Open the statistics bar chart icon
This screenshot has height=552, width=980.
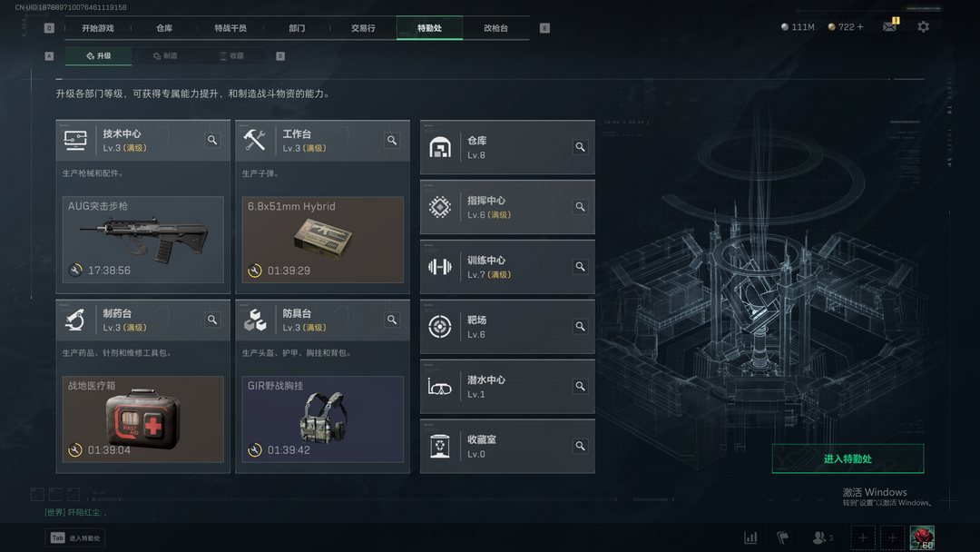750,537
